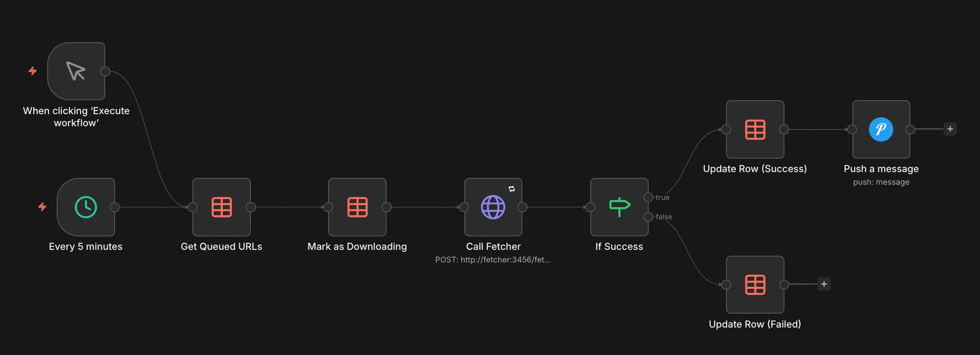Click the false output connector of If Success
The image size is (980, 355).
pyautogui.click(x=648, y=217)
